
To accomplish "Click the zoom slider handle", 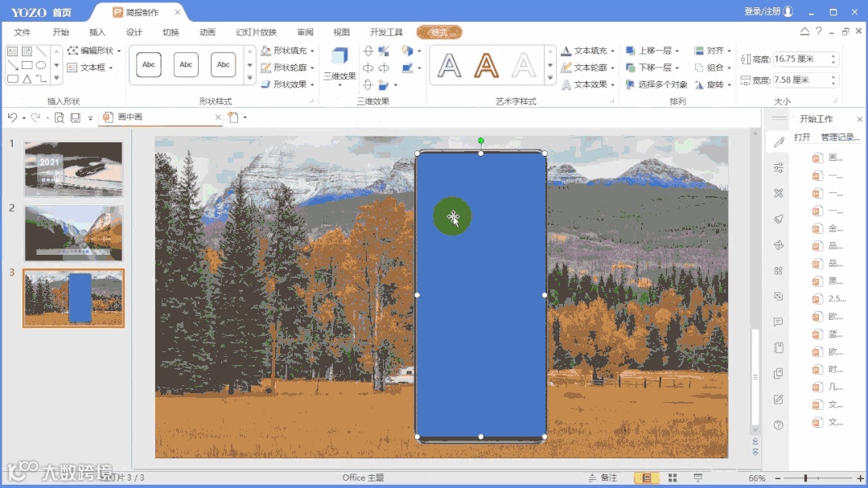I will [x=805, y=478].
